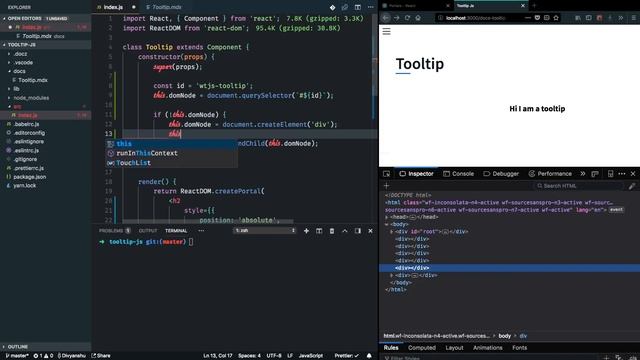The height and width of the screenshot is (360, 640).
Task: Toggle responsive design mode icon in devtools
Action: pos(610,173)
